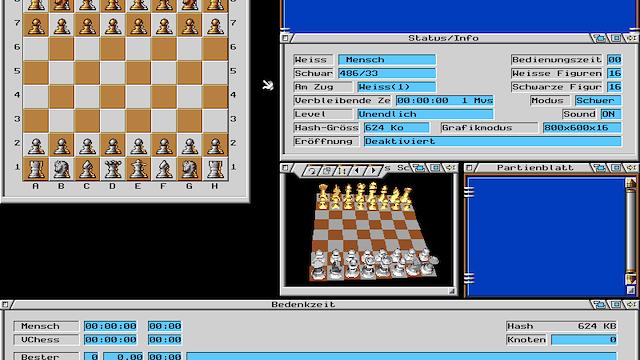The height and width of the screenshot is (360, 640).
Task: Select the white rook on H1
Action: point(215,169)
